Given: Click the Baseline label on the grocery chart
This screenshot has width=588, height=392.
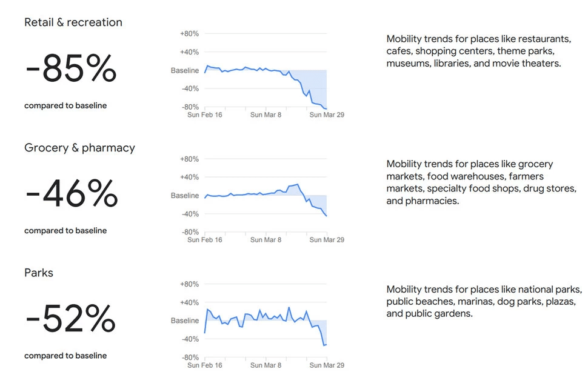Looking at the screenshot, I should click(184, 196).
